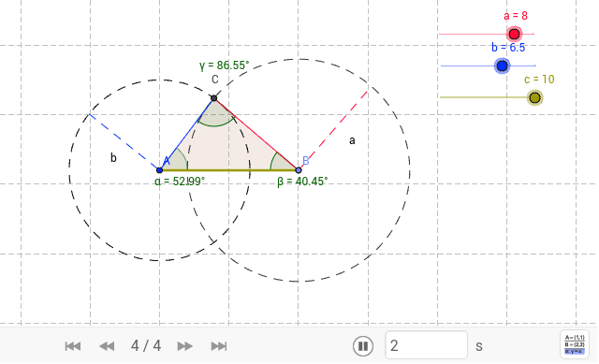Click the γ = 86.55° angle label
The width and height of the screenshot is (599, 364).
click(225, 66)
